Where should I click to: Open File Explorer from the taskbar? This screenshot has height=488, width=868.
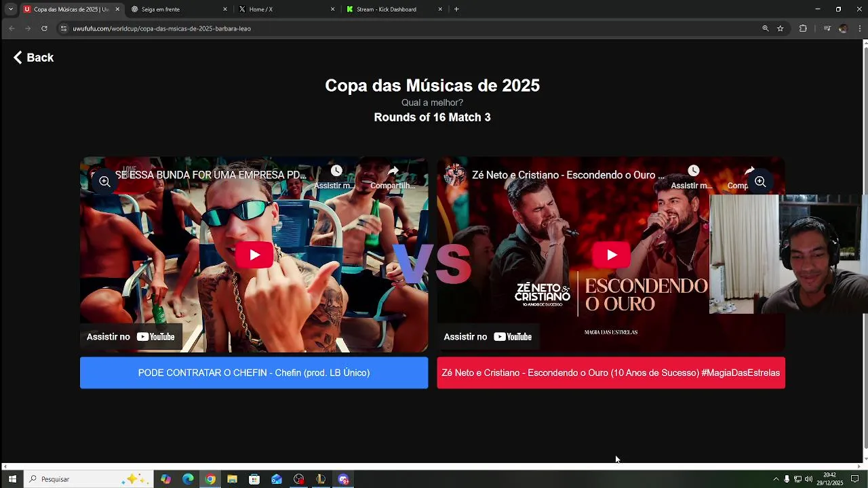point(232,479)
